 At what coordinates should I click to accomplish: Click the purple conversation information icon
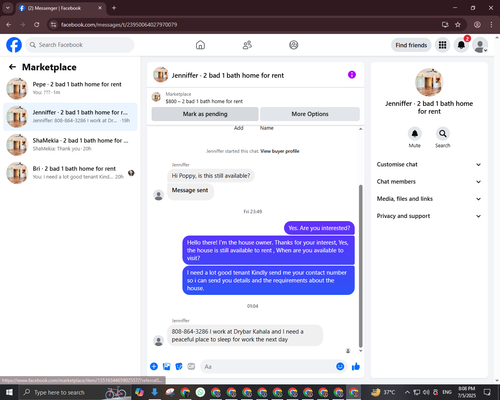point(352,75)
